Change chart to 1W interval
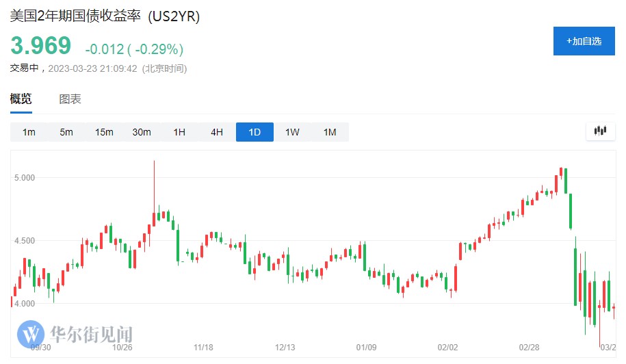Image resolution: width=626 pixels, height=364 pixels. 292,132
